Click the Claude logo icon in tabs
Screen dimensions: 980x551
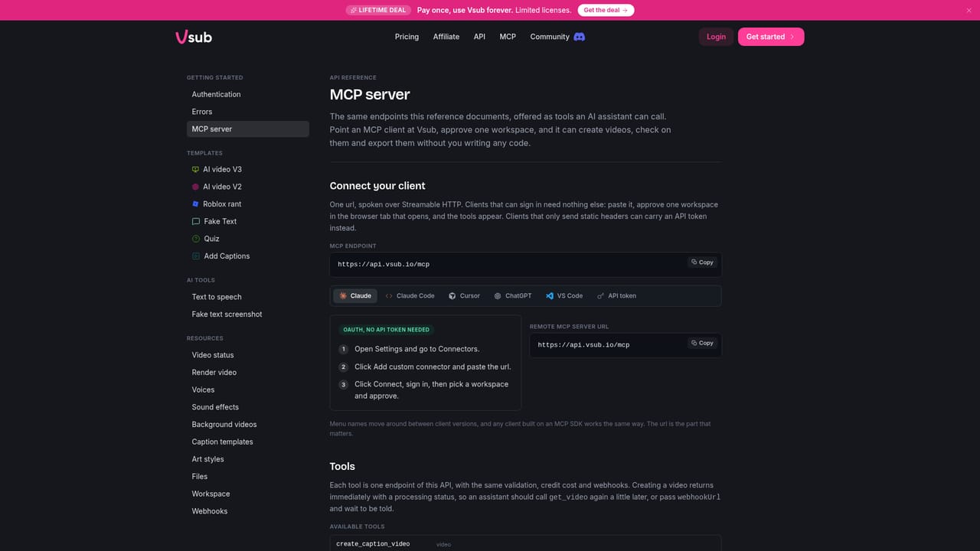pos(343,295)
